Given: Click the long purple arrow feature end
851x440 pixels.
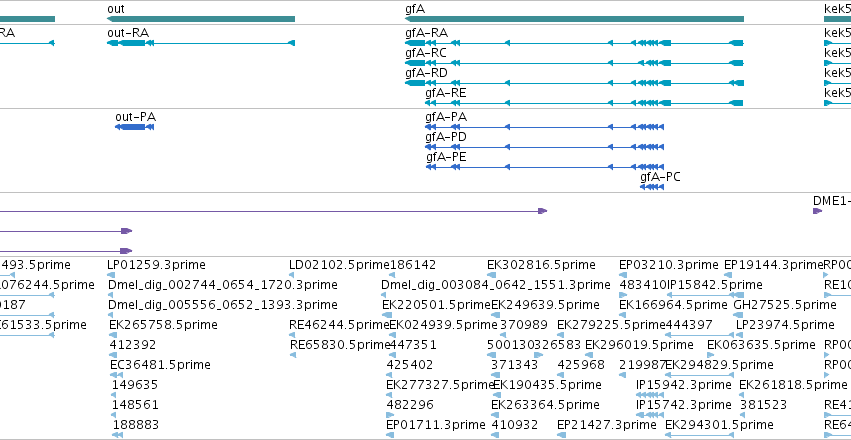Looking at the screenshot, I should point(542,211).
